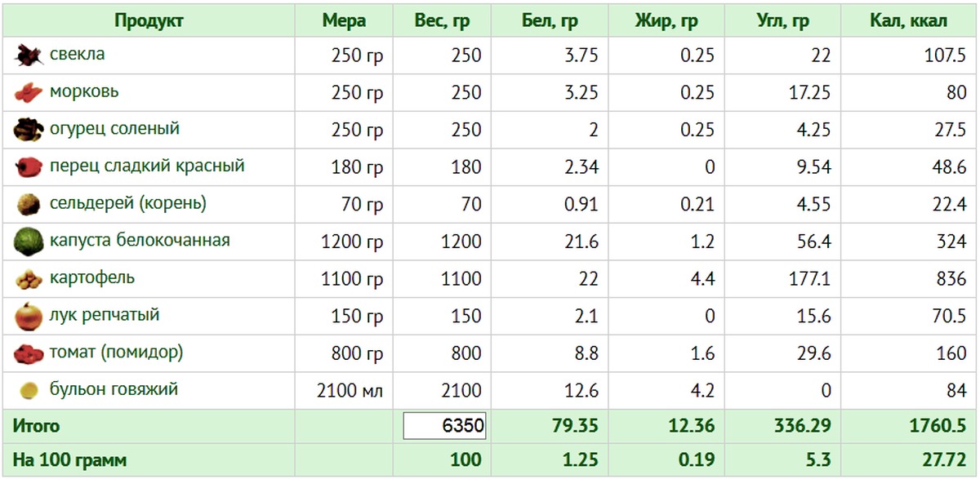Click the beet icon beside свекла
980x479 pixels.
tap(29, 55)
